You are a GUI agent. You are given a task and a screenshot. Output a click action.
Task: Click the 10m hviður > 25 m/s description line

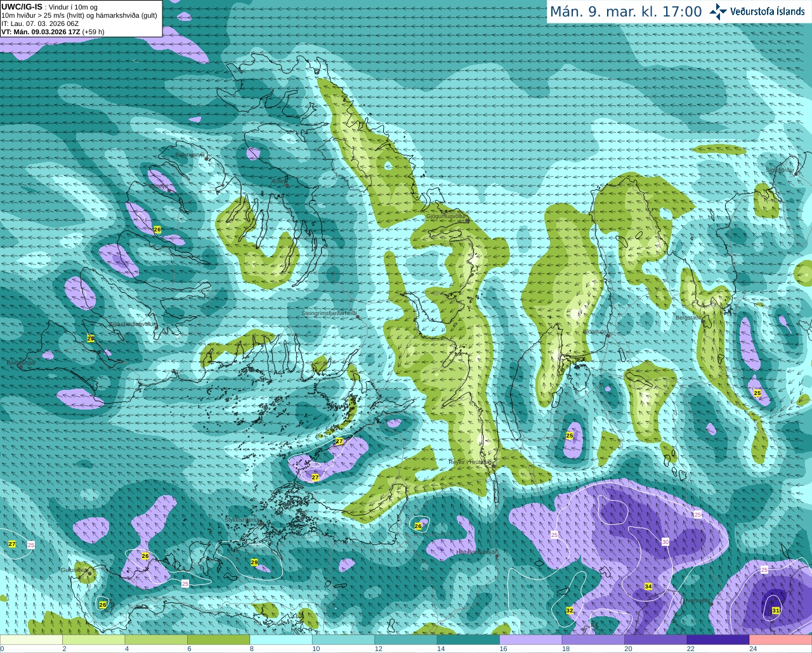coord(79,15)
